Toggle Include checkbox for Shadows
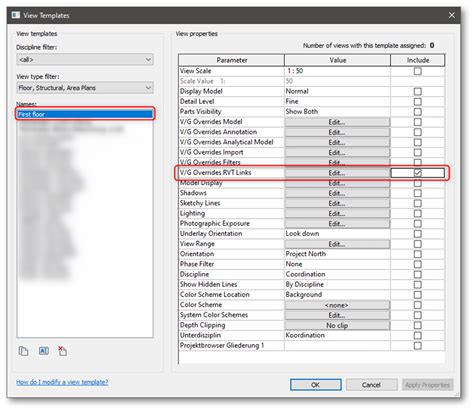The image size is (474, 411). click(417, 193)
